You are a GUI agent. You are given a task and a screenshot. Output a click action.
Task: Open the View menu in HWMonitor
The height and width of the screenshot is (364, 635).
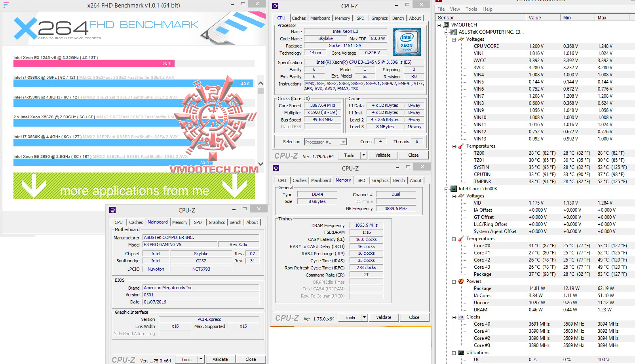click(454, 9)
